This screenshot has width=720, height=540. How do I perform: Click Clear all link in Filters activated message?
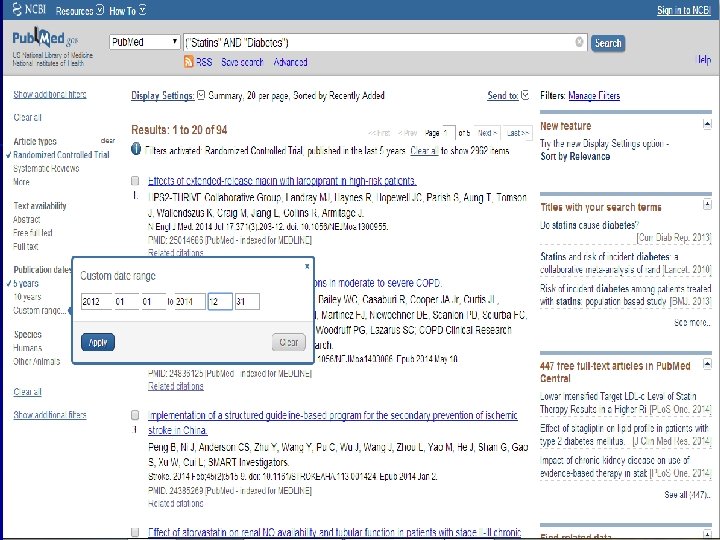[x=424, y=151]
